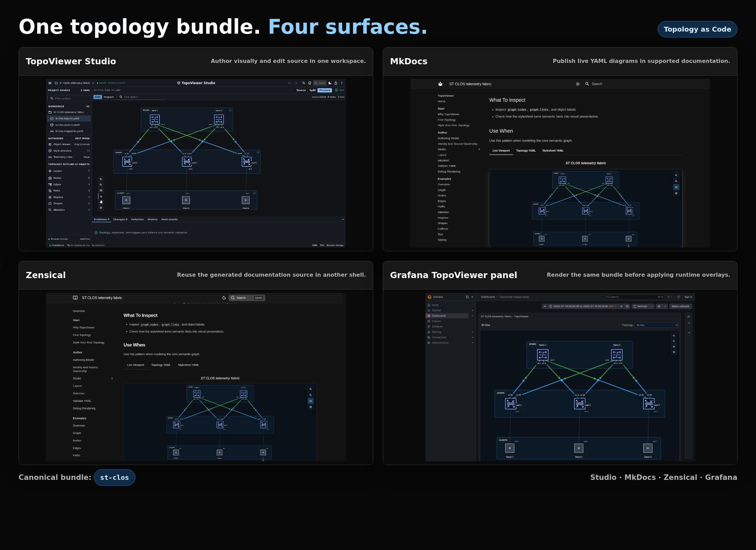Click the undo arrow in TopoViewer Studio
This screenshot has height=550, width=756.
[290, 83]
